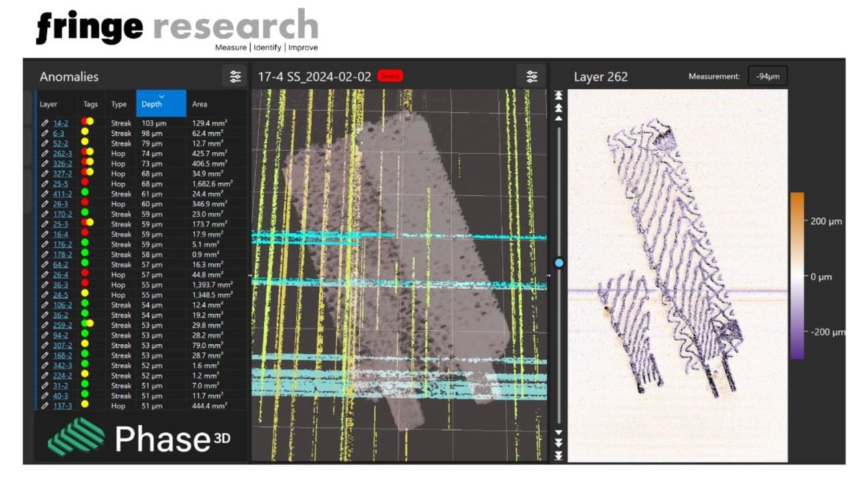Screen dimensions: 868x478
Task: Click the double down arrow below the layer slider
Action: point(558,442)
